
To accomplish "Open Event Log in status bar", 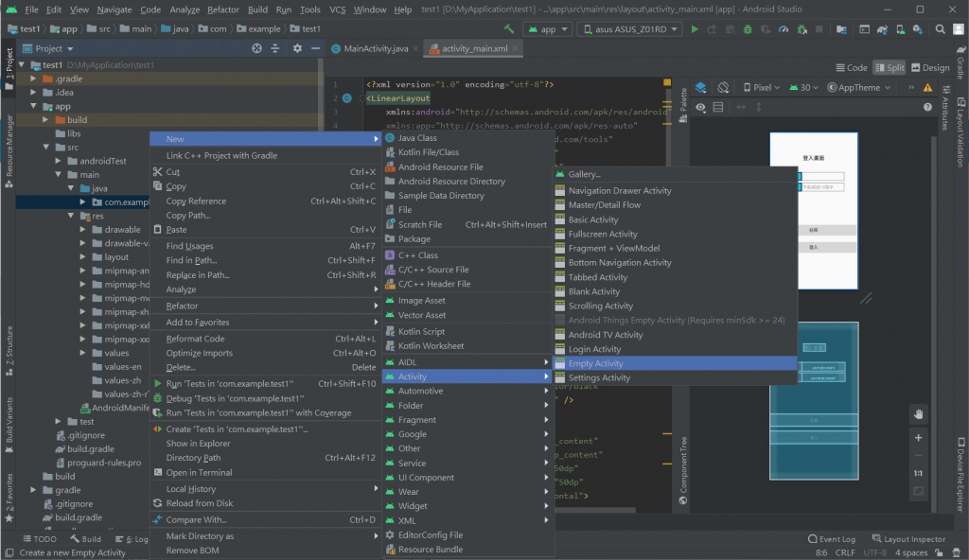I will [x=831, y=539].
